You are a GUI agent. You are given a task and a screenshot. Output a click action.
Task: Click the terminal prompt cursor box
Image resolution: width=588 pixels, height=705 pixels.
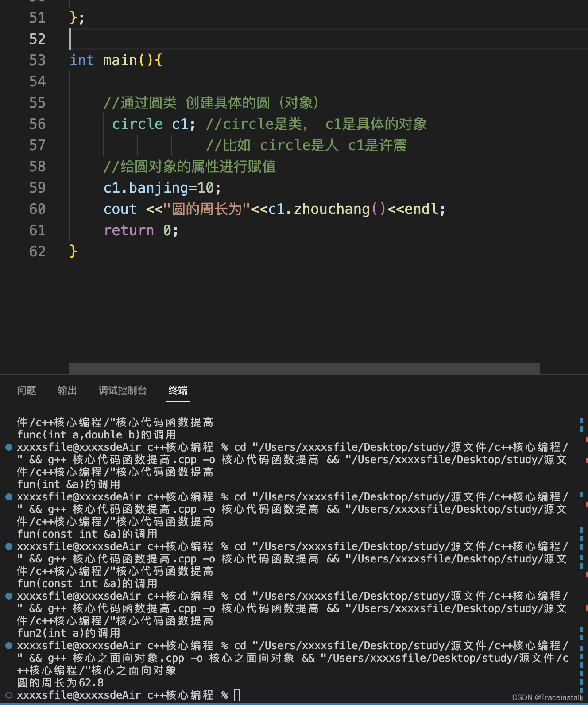[x=237, y=695]
